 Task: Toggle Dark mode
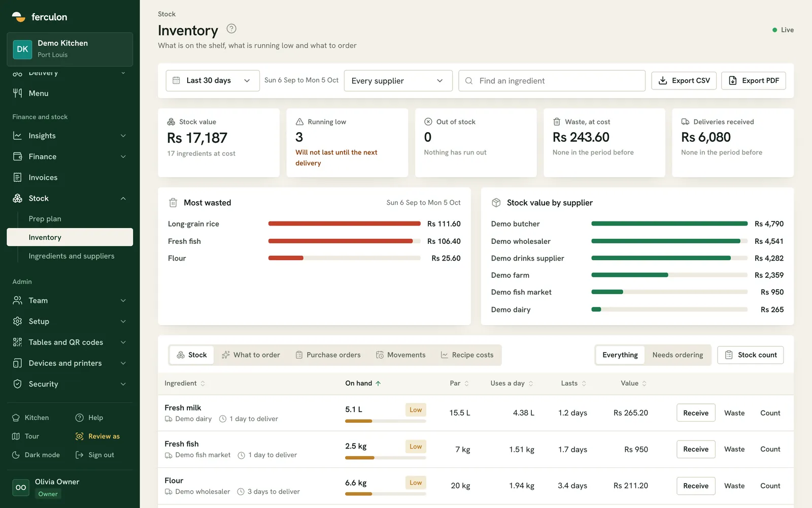(36, 455)
